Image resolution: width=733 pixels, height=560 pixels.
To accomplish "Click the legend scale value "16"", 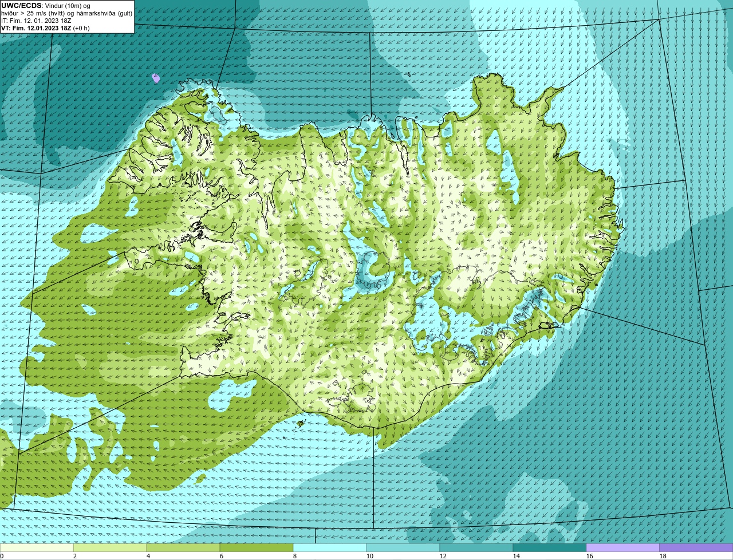I will [590, 556].
